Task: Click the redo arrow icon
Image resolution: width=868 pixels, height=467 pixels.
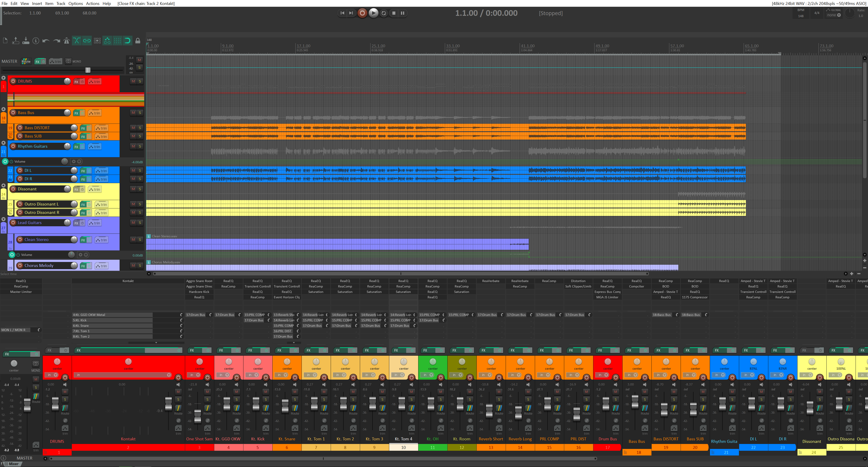Action: coord(56,41)
